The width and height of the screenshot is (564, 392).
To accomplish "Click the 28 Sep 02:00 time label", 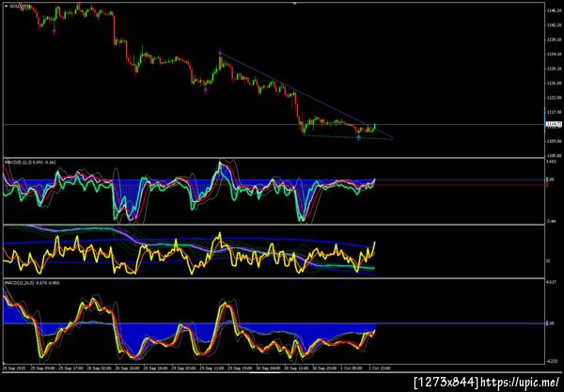I will tap(98, 368).
